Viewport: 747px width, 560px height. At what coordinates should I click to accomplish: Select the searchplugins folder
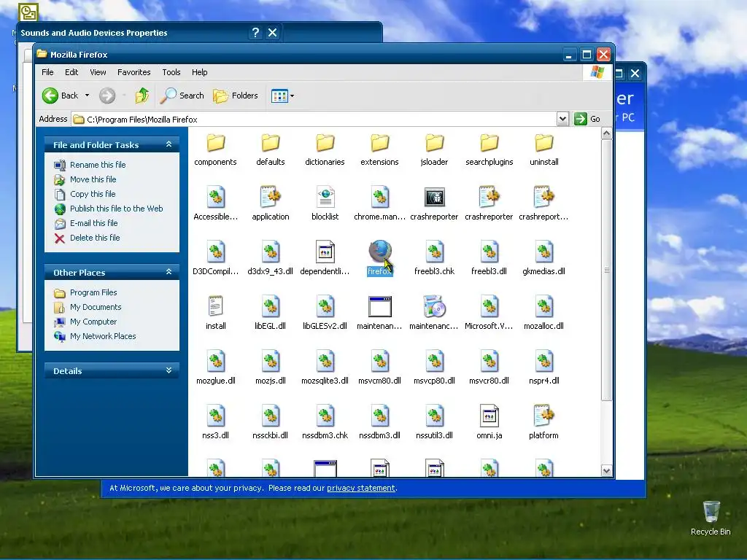click(x=489, y=142)
